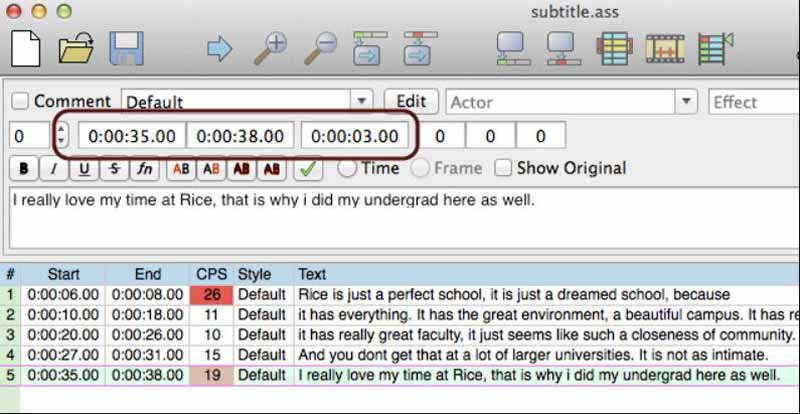Screen dimensions: 800x414
Task: Open the font name fn button
Action: click(145, 169)
